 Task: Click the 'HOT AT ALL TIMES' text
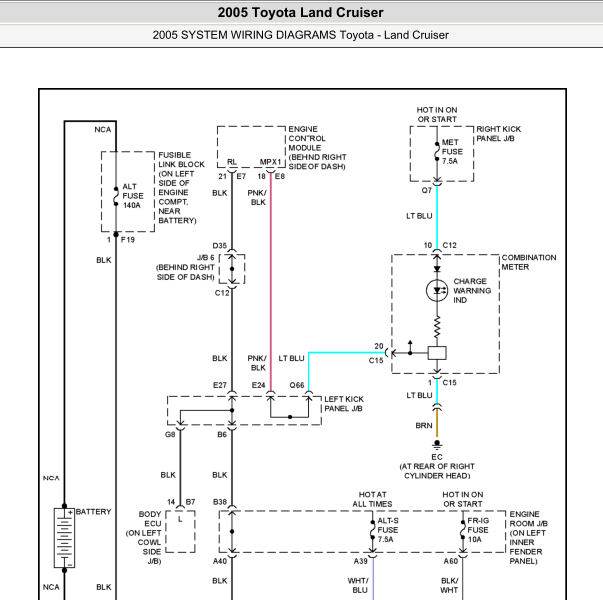[x=372, y=499]
